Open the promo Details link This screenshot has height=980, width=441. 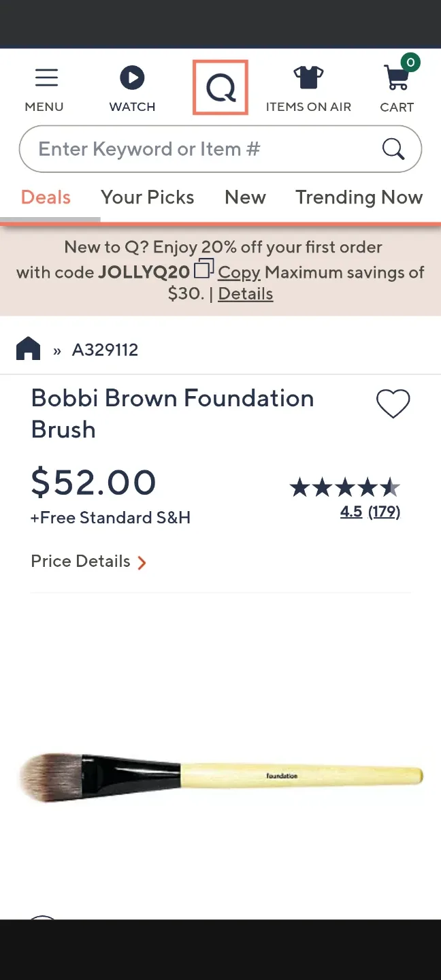point(245,294)
